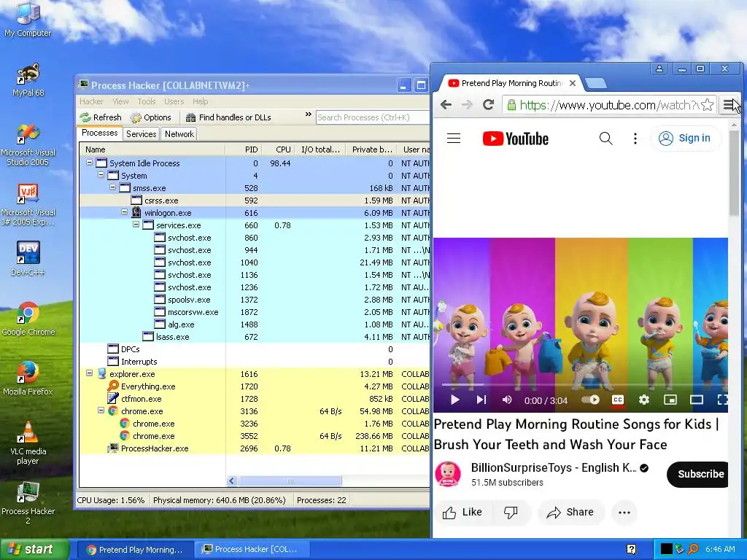747x560 pixels.
Task: Open YouTube settings three-dot menu
Action: click(635, 139)
